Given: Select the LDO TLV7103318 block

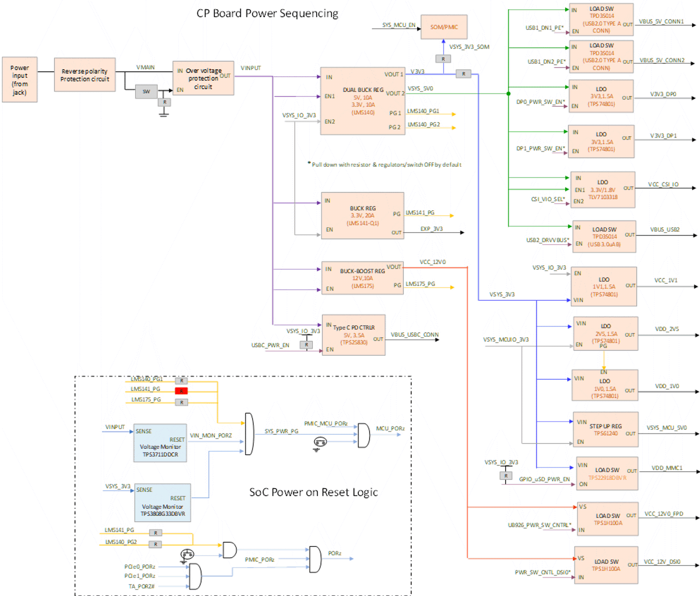Looking at the screenshot, I should [603, 189].
